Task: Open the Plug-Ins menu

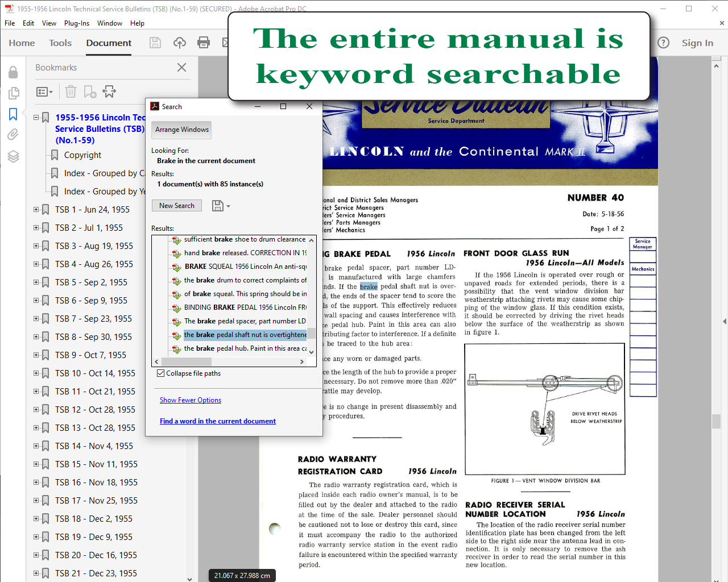Action: [x=77, y=23]
